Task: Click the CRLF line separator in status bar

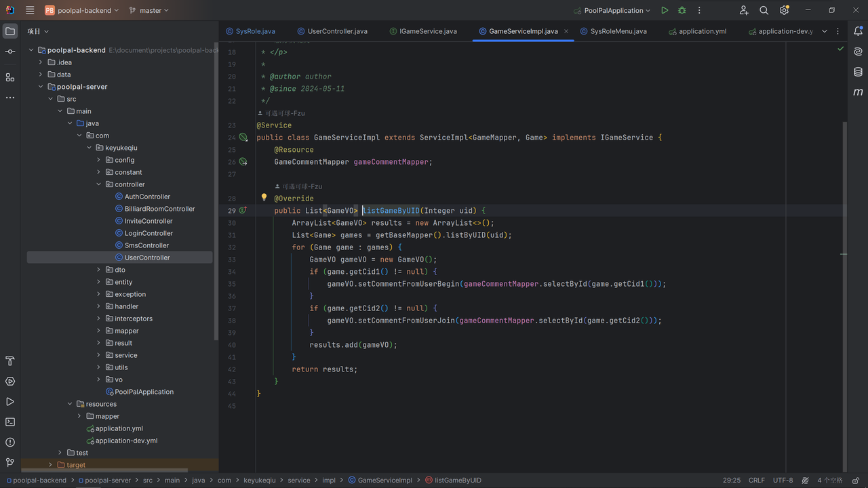Action: 756,480
